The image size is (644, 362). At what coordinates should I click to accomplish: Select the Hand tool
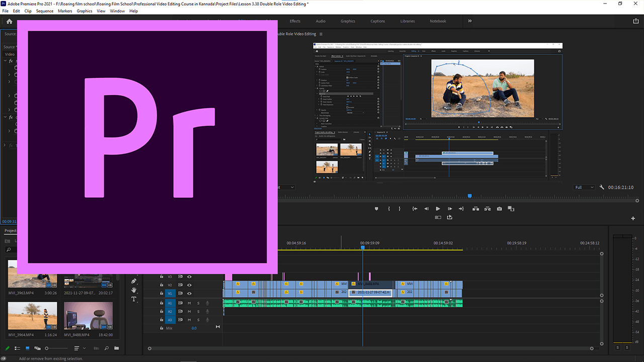point(134,290)
